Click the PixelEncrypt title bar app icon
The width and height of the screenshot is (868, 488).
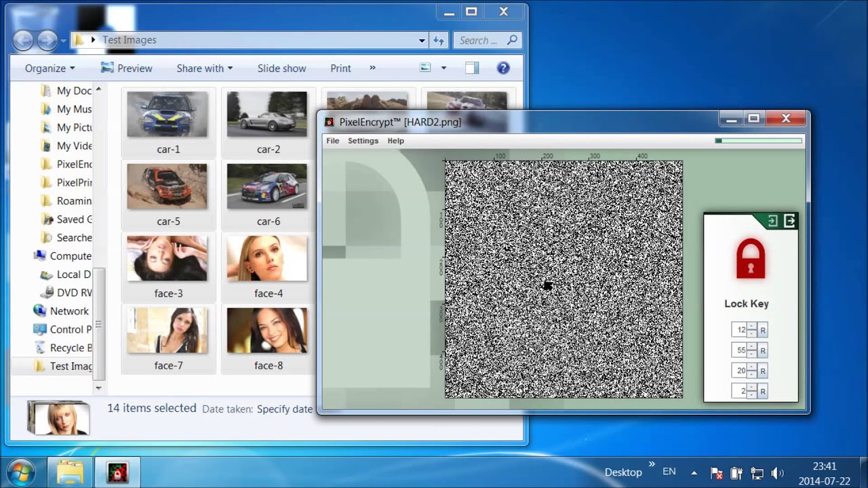pyautogui.click(x=330, y=122)
